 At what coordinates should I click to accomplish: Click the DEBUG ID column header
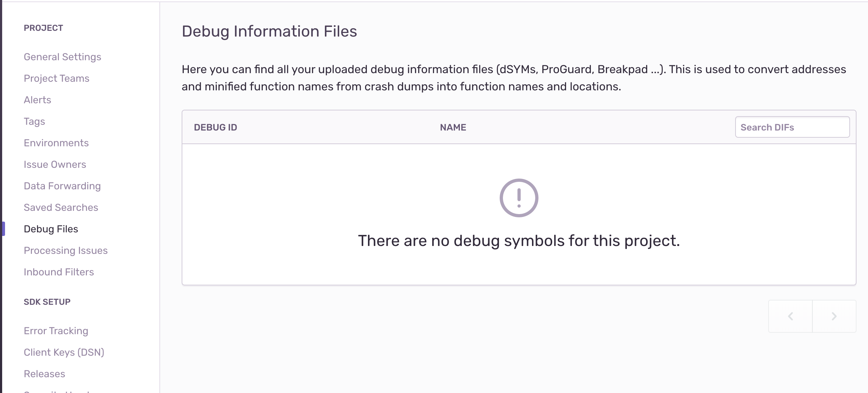(215, 128)
